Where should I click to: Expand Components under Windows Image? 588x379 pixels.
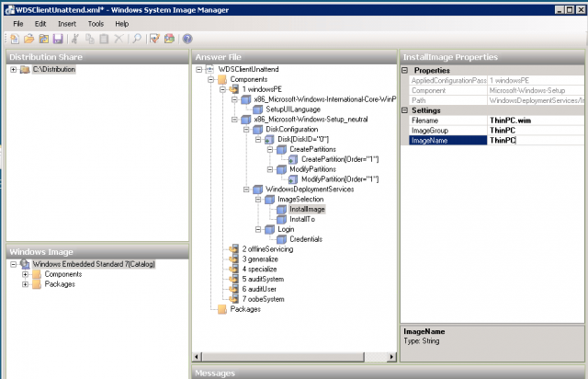[25, 274]
